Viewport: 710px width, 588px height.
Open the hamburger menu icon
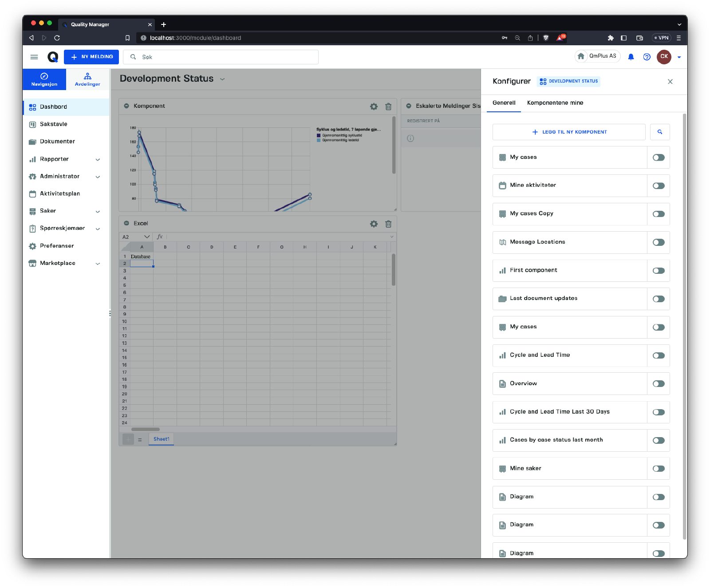pyautogui.click(x=34, y=57)
